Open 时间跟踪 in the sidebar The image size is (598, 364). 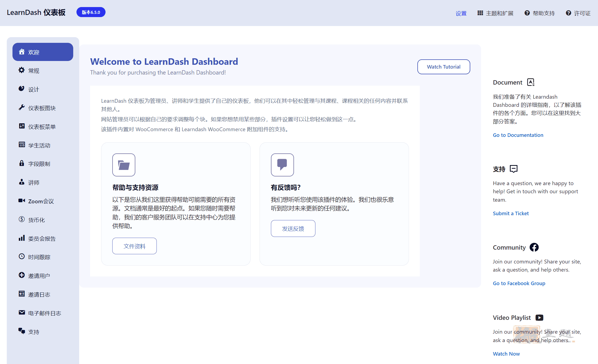[x=43, y=257]
